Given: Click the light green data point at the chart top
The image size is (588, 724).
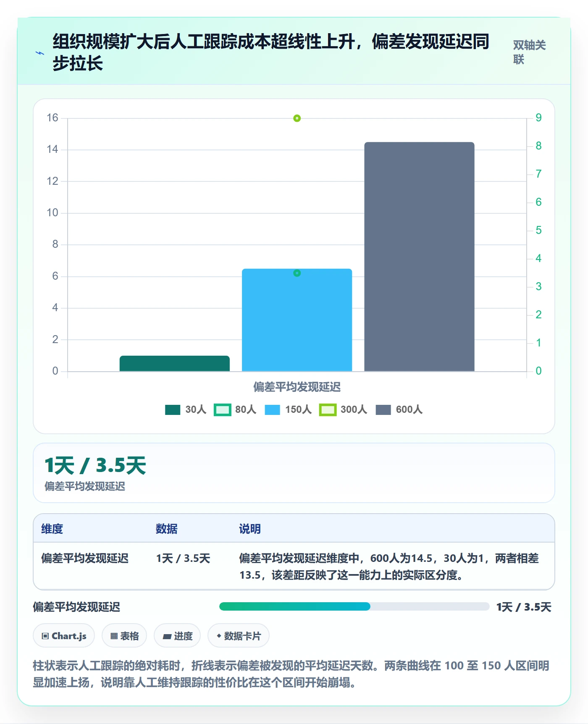Looking at the screenshot, I should pyautogui.click(x=297, y=118).
